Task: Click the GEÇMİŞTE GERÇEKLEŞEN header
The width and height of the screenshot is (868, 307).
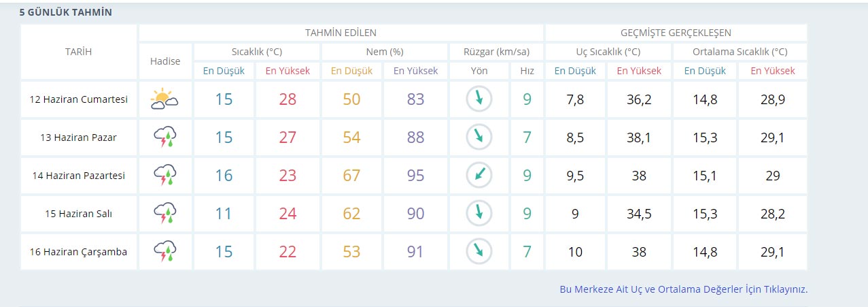Action: [676, 33]
